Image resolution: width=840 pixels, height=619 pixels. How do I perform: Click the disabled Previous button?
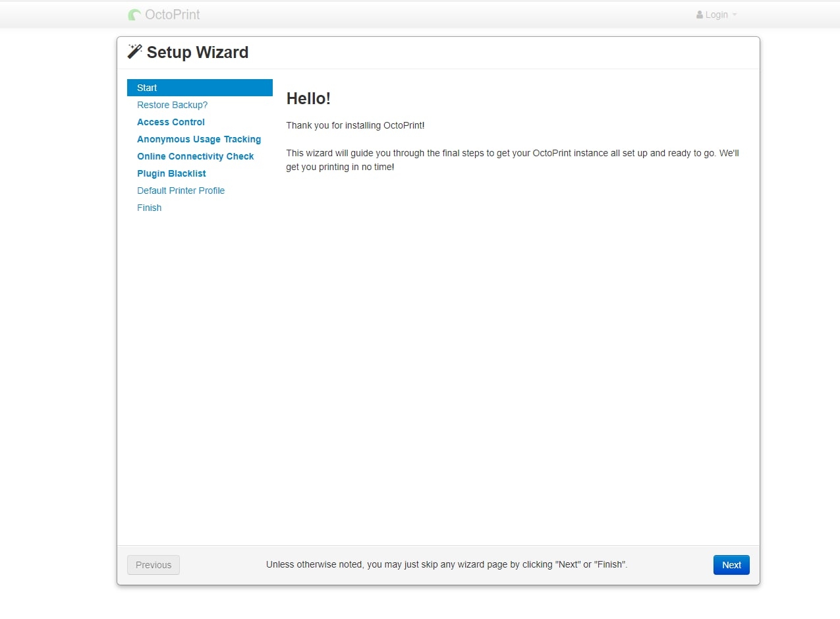point(154,565)
